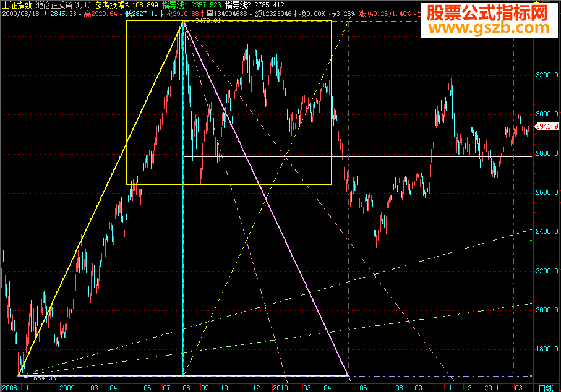The height and width of the screenshot is (392, 561).
Task: Click the 2009 year label on time axis
Action: point(67,388)
